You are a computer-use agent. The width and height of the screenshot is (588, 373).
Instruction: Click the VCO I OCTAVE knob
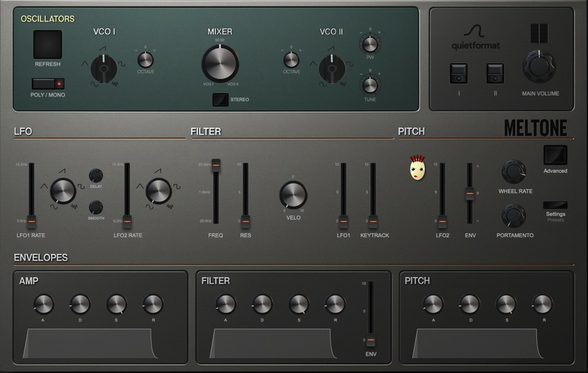coord(145,60)
